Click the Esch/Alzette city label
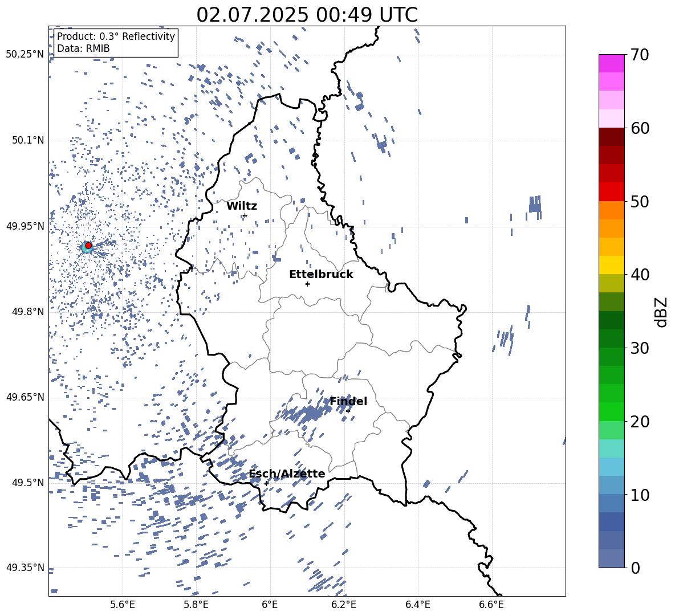675x616 pixels. (287, 474)
